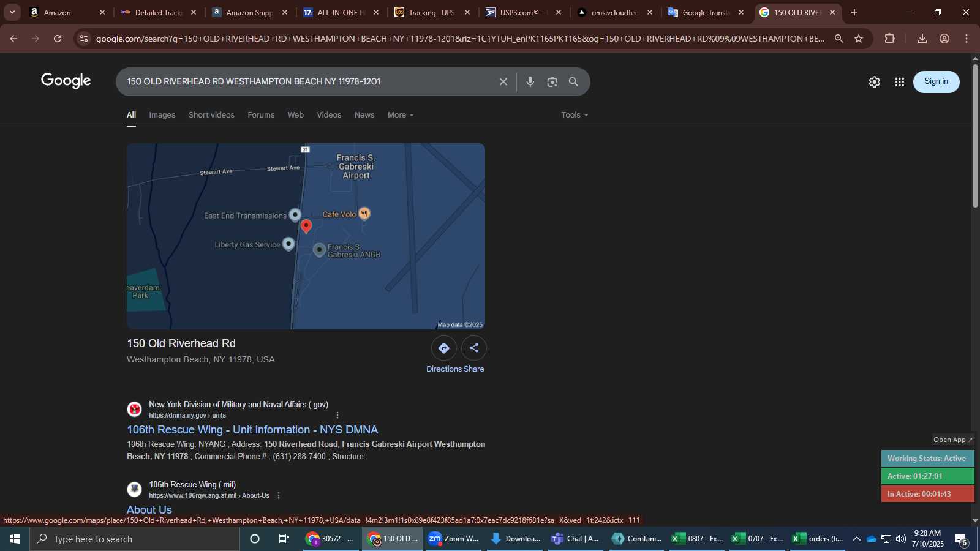Screen dimensions: 980x551
Task: Bookmark this page with star icon
Action: click(859, 39)
